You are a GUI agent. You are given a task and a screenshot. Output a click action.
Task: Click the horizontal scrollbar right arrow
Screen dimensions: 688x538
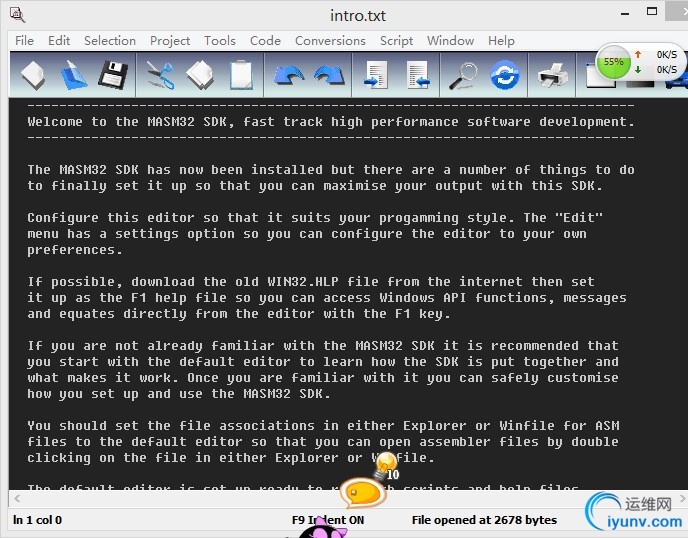[x=683, y=499]
